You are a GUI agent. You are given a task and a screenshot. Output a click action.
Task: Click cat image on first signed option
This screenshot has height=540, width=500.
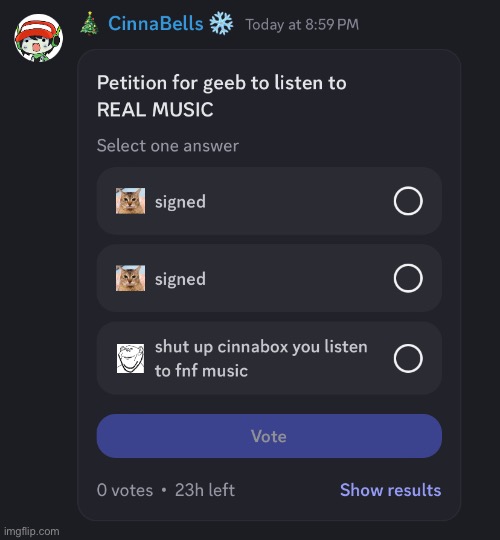[130, 201]
